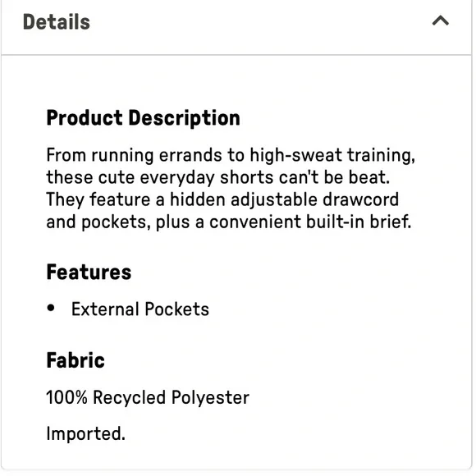
Task: Click the word 'drawcord' in the description
Action: [360, 200]
